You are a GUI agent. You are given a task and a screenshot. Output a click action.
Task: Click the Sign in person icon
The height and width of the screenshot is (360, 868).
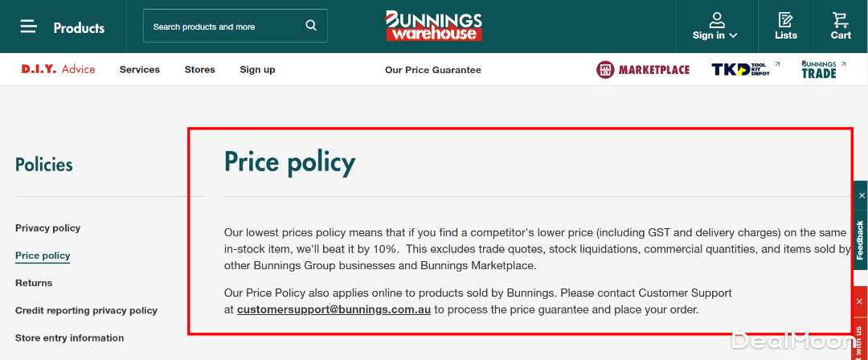coord(717,19)
